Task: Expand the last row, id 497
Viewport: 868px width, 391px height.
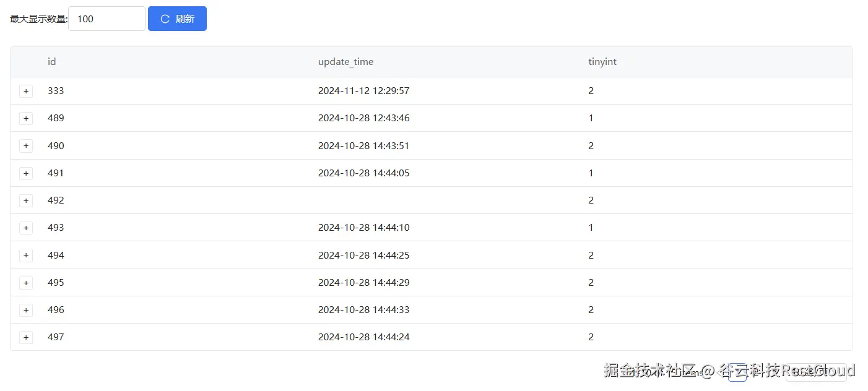Action: click(26, 337)
